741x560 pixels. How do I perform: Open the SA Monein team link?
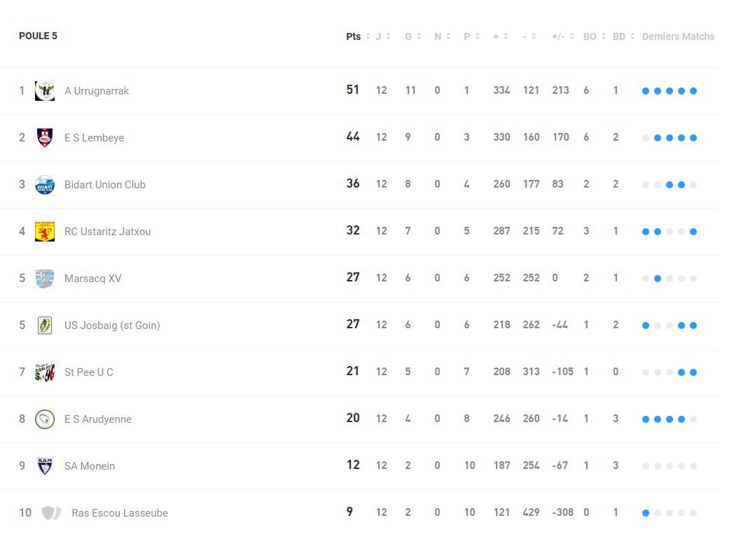click(x=90, y=466)
